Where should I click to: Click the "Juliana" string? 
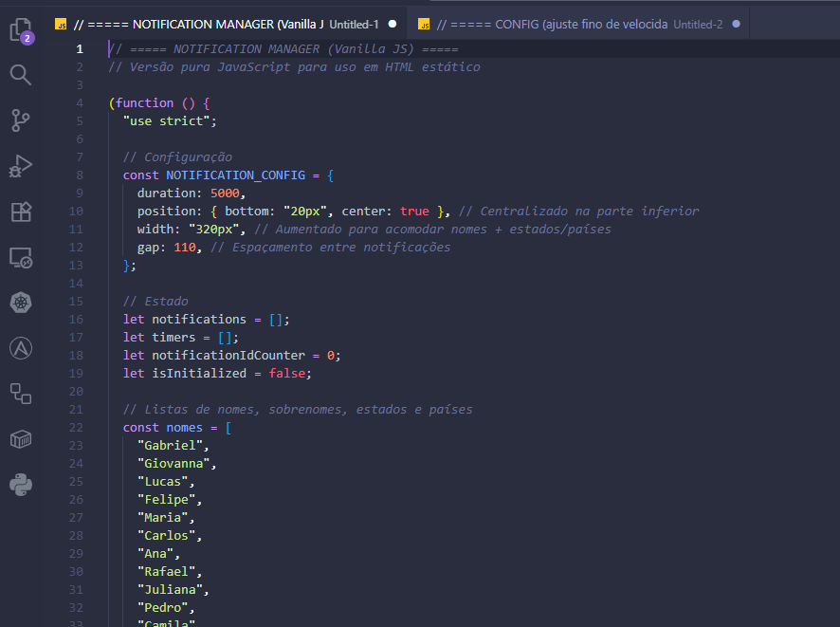(171, 590)
